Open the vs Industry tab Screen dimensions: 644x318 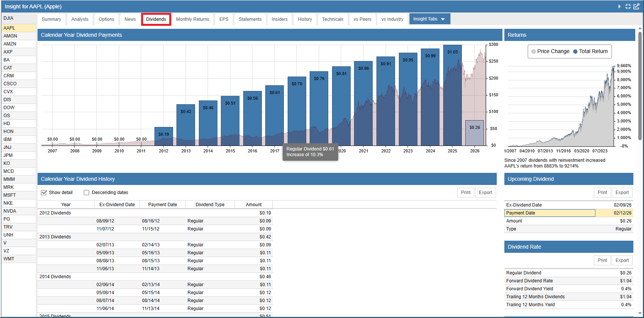392,19
